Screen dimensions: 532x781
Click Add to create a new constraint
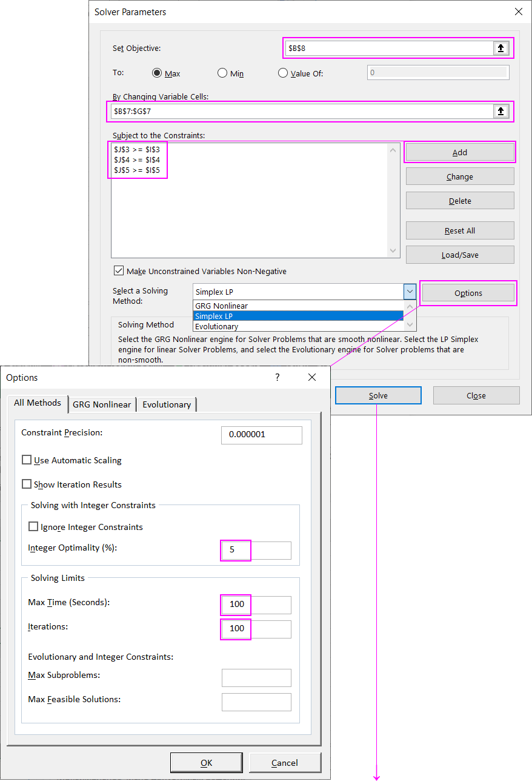(459, 152)
